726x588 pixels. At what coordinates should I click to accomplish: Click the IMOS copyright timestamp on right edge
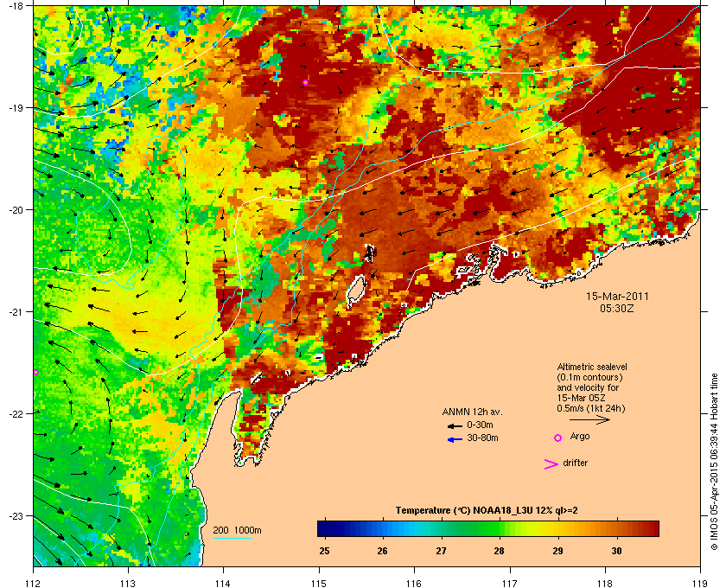click(715, 462)
